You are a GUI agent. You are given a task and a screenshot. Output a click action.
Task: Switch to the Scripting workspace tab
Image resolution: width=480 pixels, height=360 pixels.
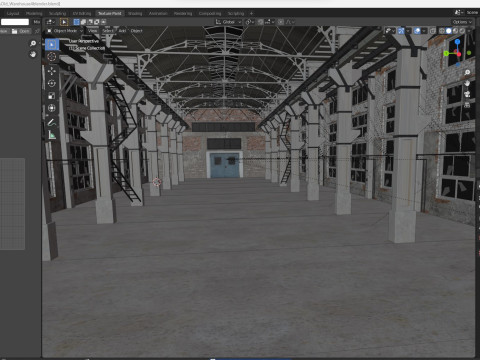[x=236, y=13]
